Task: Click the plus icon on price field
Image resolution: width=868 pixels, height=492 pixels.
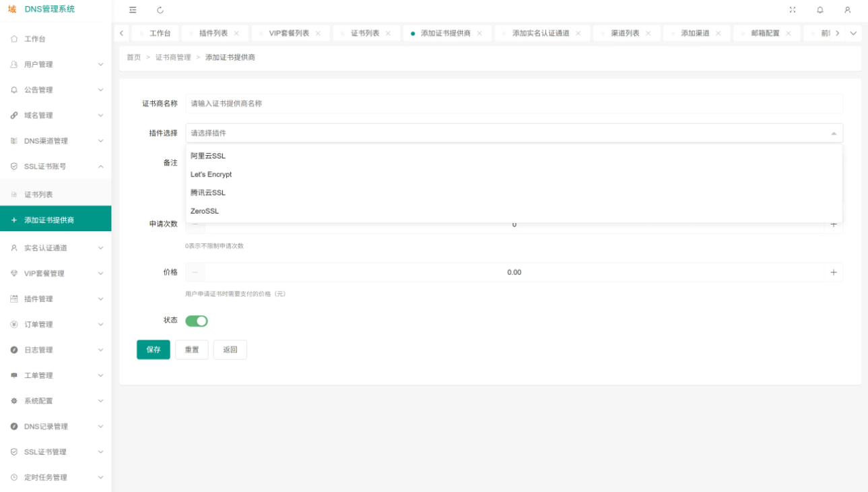Action: click(833, 272)
